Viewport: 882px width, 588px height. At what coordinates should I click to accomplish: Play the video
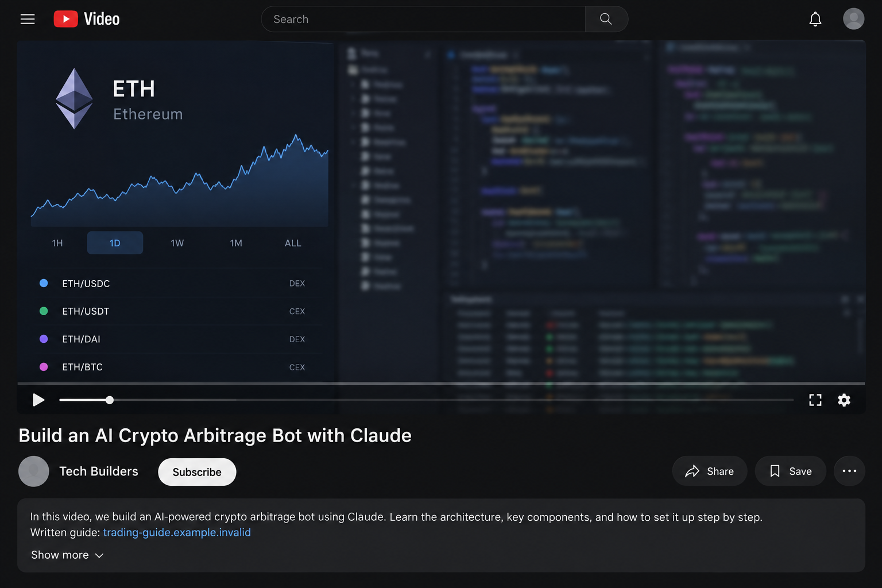pyautogui.click(x=38, y=400)
